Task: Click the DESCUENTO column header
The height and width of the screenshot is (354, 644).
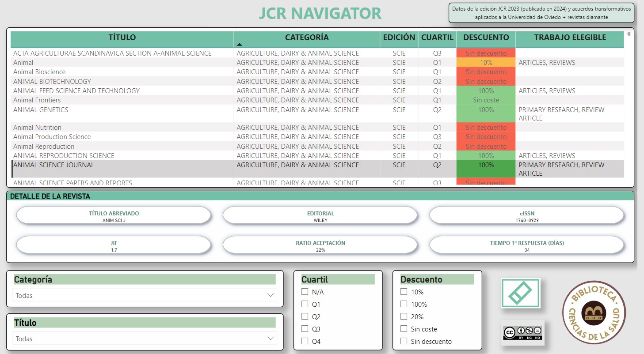Action: point(486,38)
